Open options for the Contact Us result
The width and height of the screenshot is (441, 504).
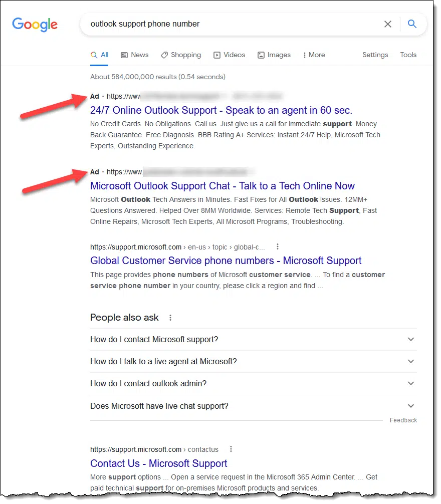click(231, 449)
